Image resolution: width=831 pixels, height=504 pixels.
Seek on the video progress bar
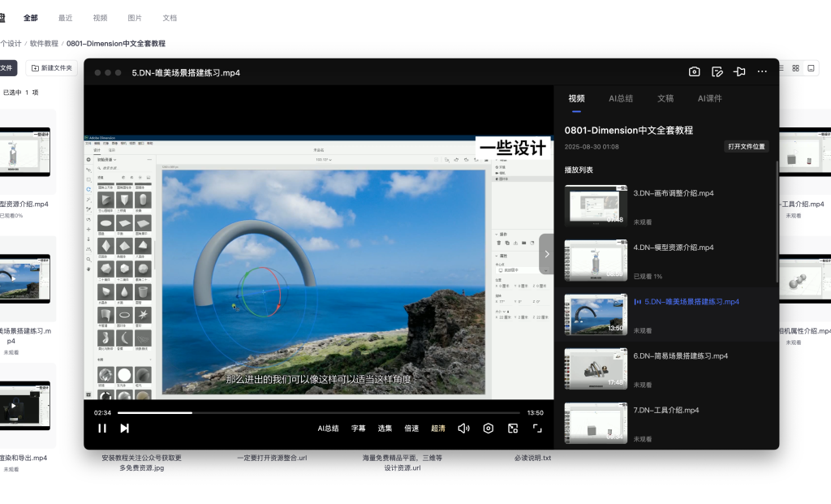pos(318,412)
